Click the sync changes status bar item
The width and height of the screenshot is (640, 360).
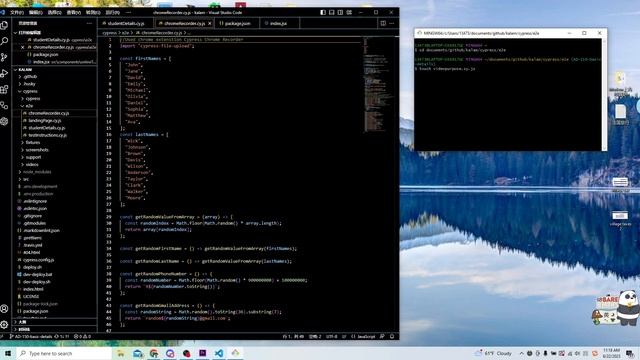tap(62, 337)
